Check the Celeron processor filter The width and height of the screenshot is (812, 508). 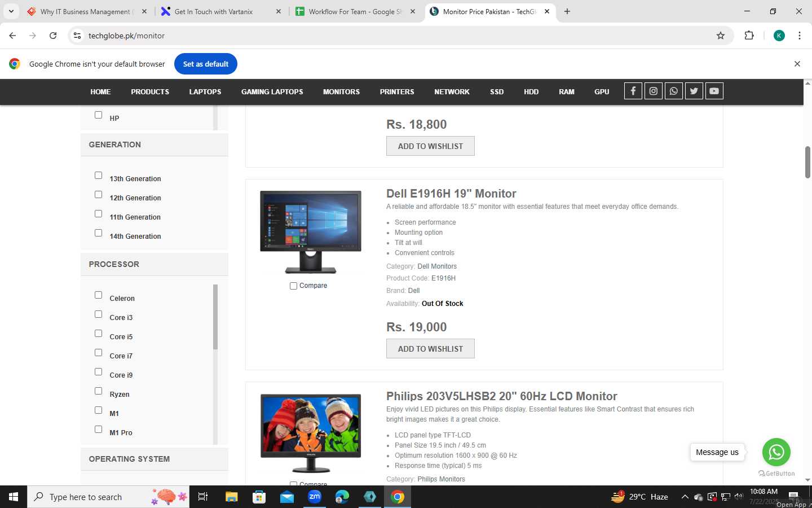coord(98,295)
